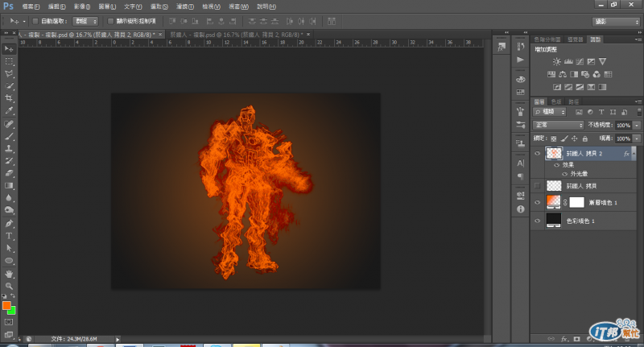
Task: Click the Opacity 100% value field
Action: pyautogui.click(x=624, y=126)
